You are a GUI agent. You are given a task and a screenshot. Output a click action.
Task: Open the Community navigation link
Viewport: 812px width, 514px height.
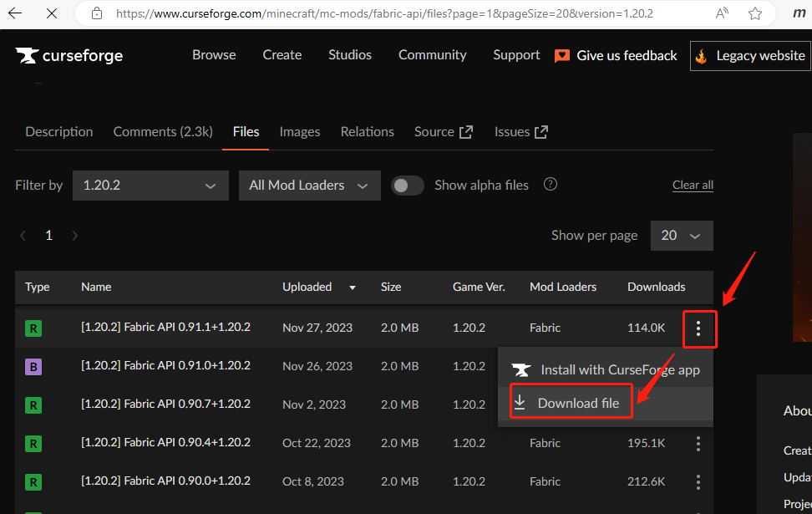pyautogui.click(x=433, y=55)
